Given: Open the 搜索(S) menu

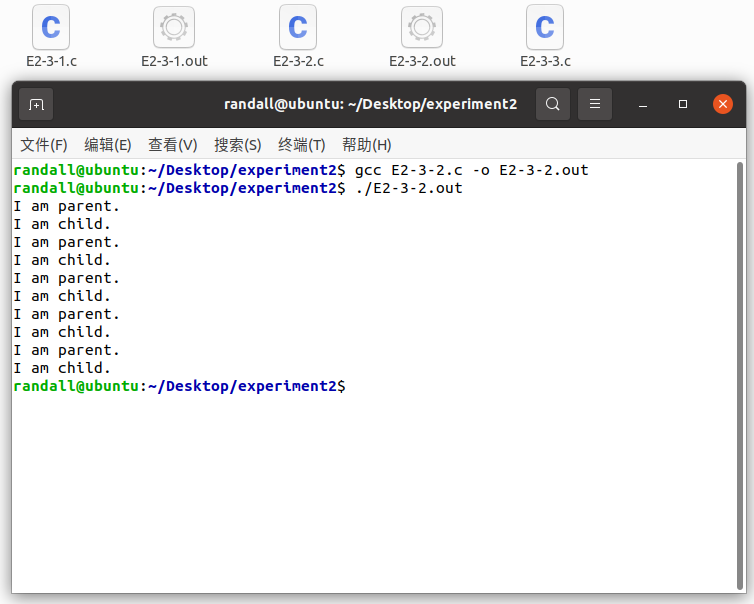Looking at the screenshot, I should 238,145.
